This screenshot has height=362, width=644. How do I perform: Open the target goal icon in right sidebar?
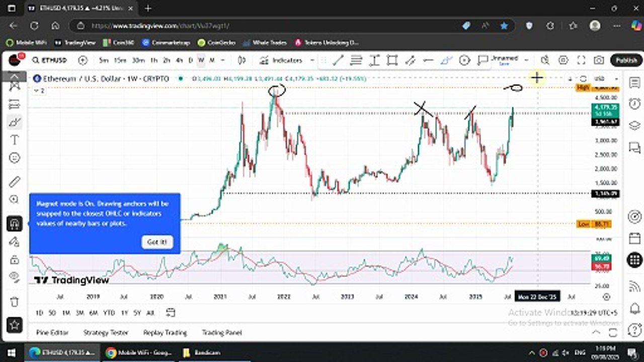[634, 217]
